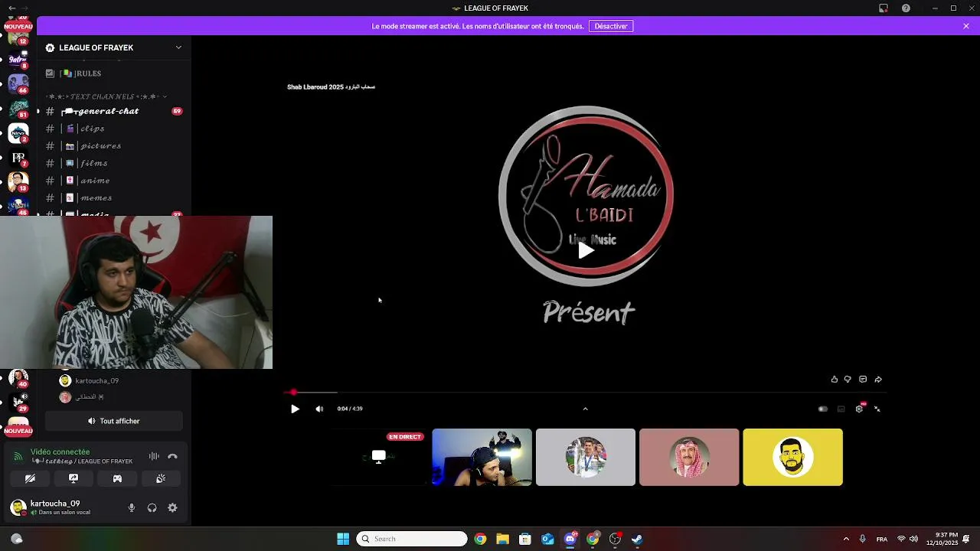Share the video using the arrow icon

(878, 380)
